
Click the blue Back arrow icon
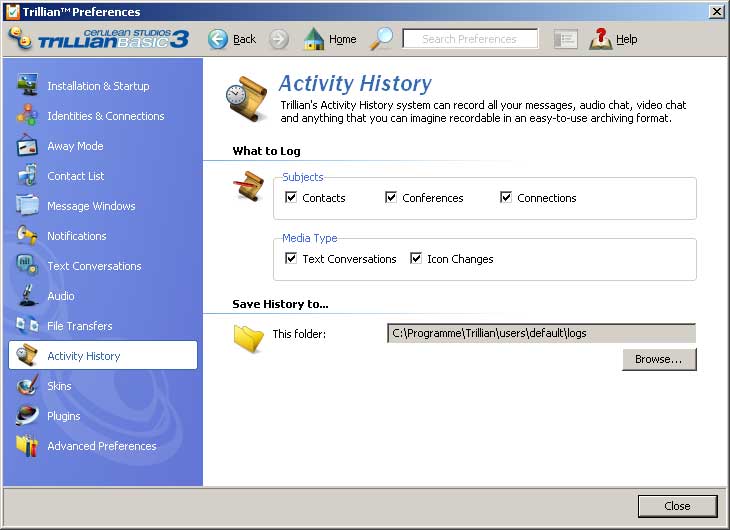click(x=217, y=39)
